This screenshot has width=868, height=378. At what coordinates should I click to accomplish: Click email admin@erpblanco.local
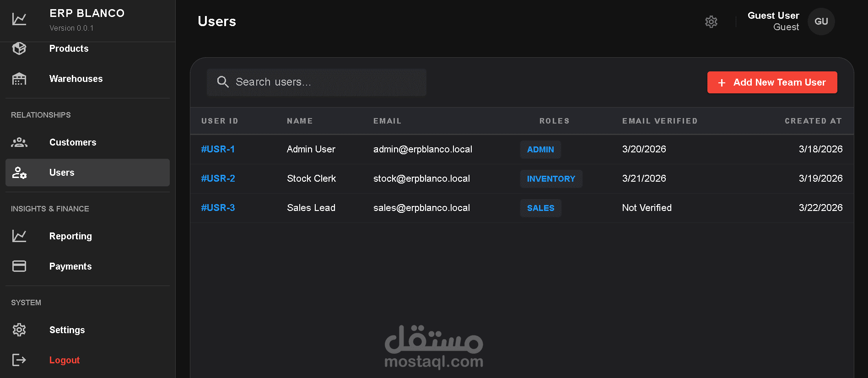coord(423,149)
